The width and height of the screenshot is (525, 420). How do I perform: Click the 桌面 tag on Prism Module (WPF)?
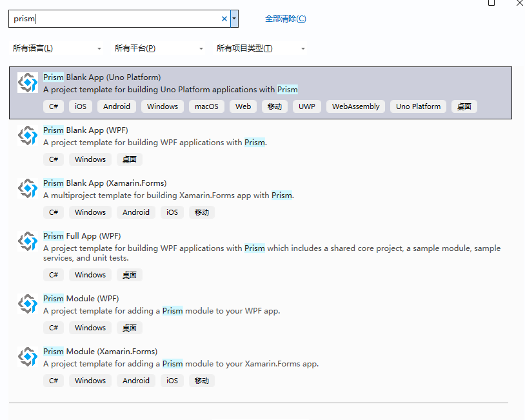point(129,328)
